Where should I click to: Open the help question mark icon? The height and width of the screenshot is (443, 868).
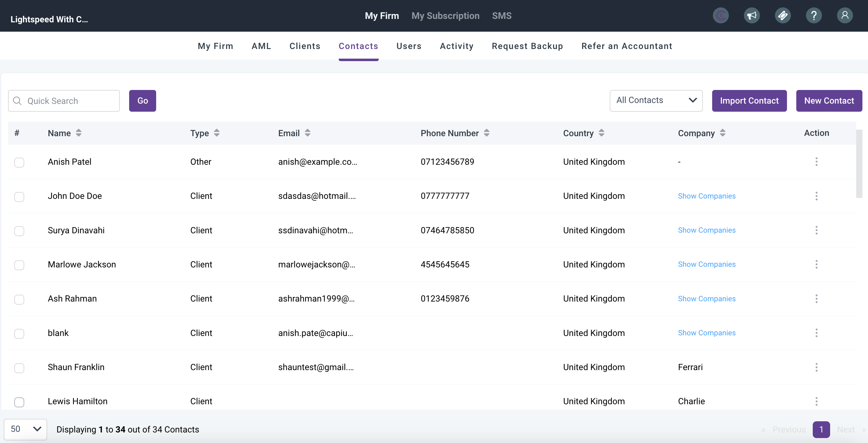coord(813,16)
